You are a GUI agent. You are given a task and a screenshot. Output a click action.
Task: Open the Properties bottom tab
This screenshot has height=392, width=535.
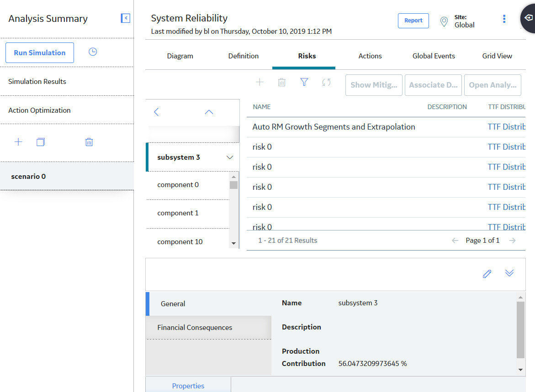188,386
